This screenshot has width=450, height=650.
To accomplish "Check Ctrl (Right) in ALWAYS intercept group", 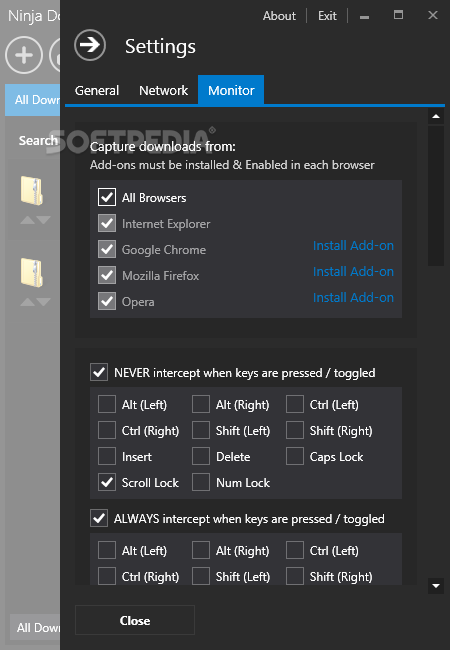I will [x=107, y=576].
